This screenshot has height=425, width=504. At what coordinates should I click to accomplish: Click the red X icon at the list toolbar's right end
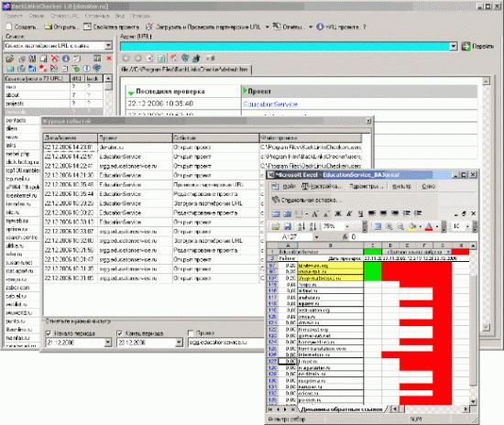click(x=109, y=58)
